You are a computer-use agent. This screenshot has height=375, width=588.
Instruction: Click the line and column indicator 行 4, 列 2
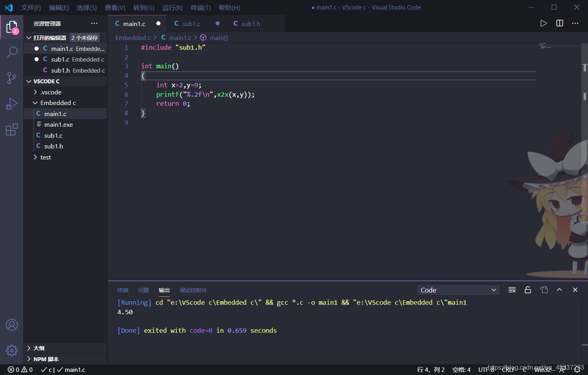[x=431, y=370]
